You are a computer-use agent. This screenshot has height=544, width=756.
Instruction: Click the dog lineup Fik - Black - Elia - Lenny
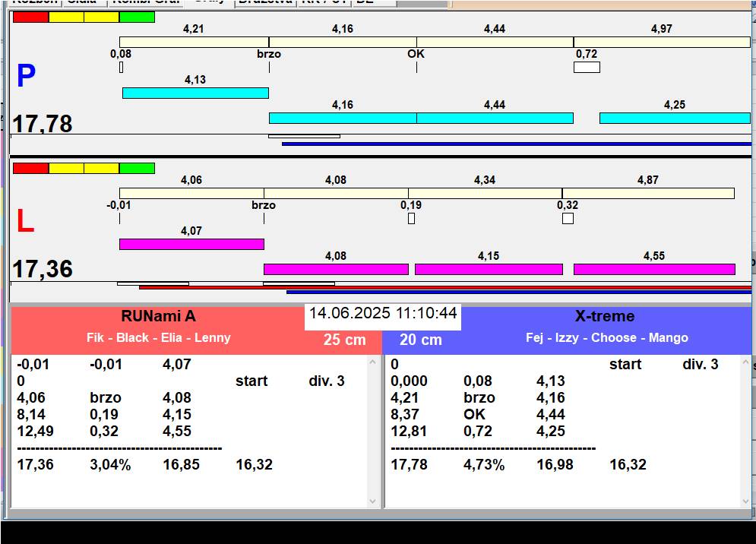(159, 337)
